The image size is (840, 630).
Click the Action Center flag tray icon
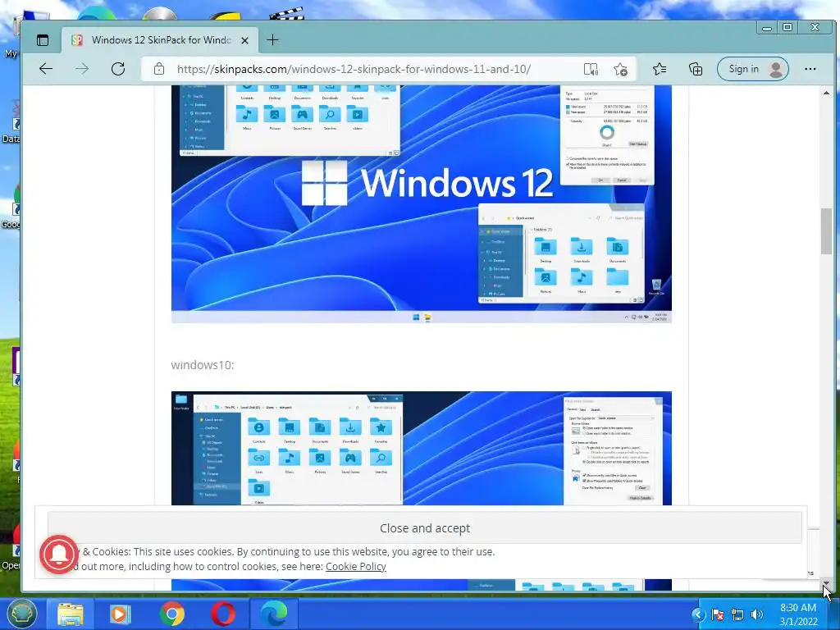coord(717,614)
